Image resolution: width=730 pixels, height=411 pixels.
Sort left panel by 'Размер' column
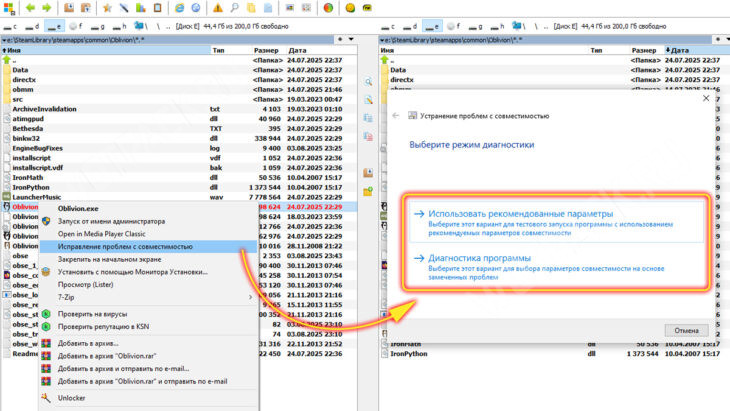(x=266, y=50)
